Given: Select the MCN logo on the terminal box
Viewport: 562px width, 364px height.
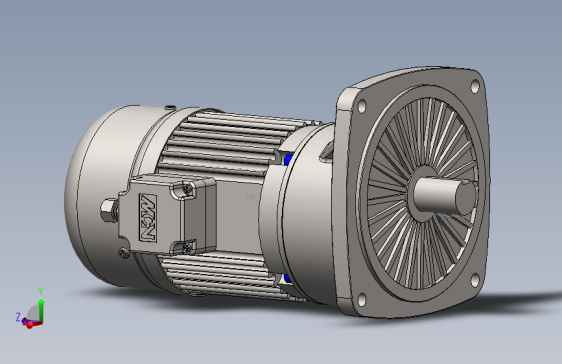Looking at the screenshot, I should (x=148, y=217).
